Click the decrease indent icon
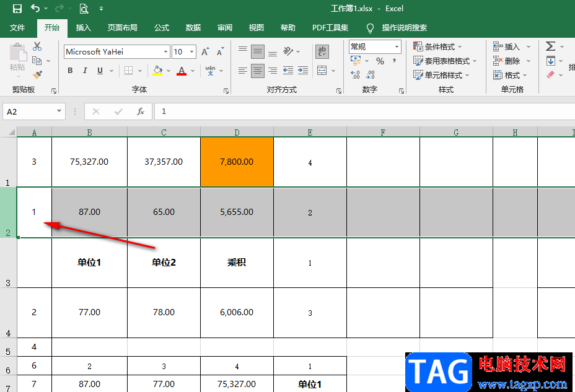 [x=288, y=71]
